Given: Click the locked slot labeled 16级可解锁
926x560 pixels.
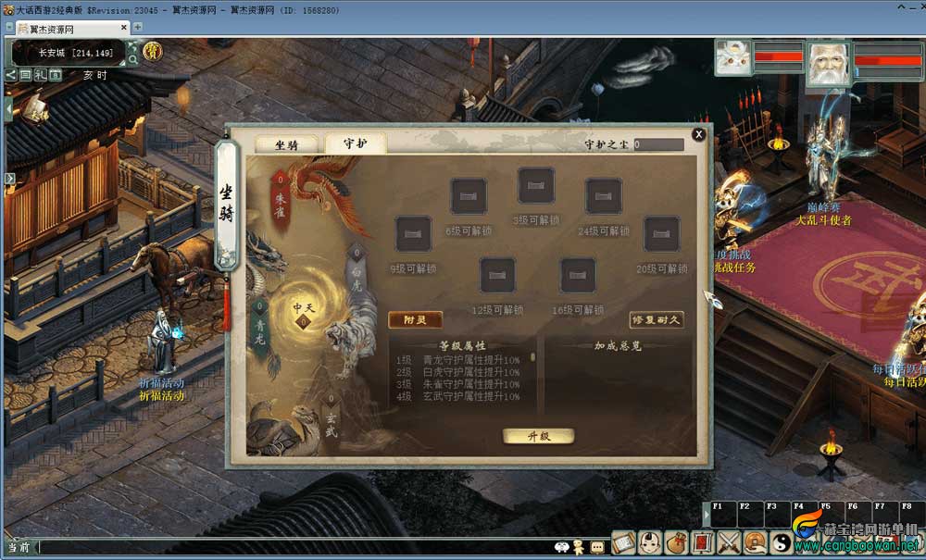Looking at the screenshot, I should (x=578, y=275).
